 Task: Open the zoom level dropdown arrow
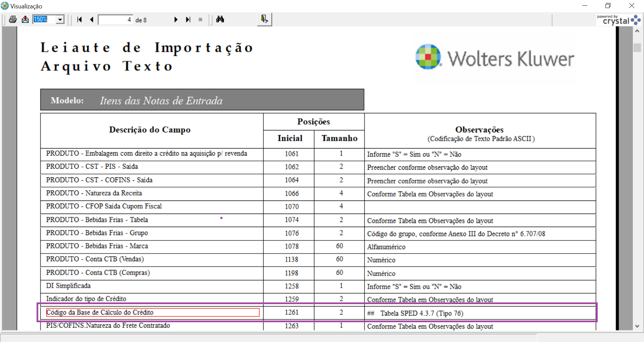click(60, 19)
